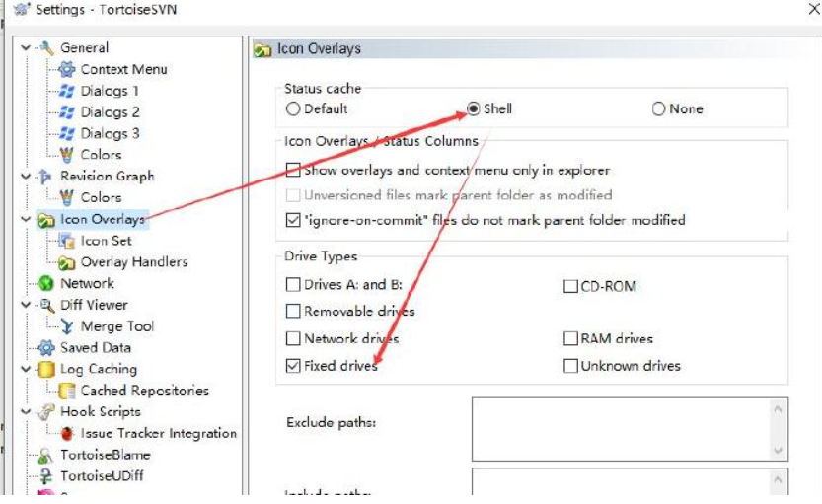Open the Saved Data settings page
This screenshot has width=822, height=504.
pyautogui.click(x=96, y=348)
